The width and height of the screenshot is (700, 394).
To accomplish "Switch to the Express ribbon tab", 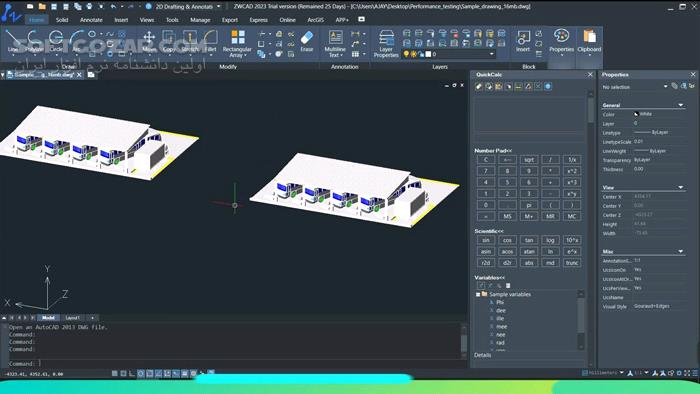I will click(x=258, y=20).
